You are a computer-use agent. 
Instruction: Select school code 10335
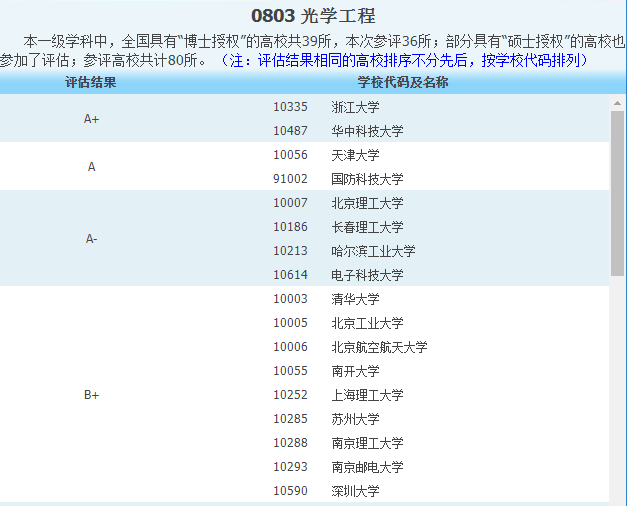[x=290, y=107]
